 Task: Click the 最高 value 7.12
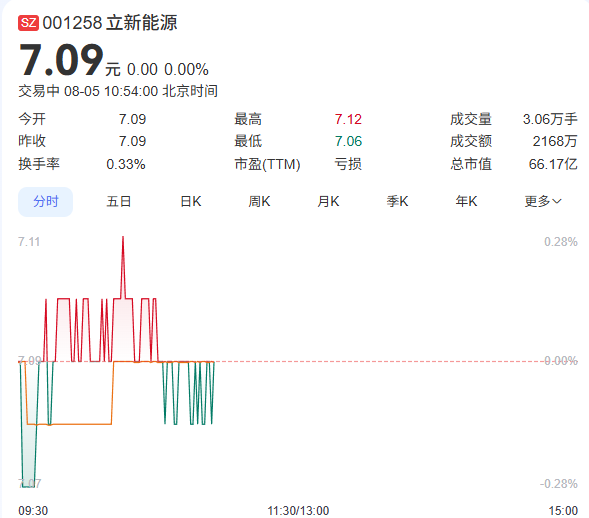(348, 119)
